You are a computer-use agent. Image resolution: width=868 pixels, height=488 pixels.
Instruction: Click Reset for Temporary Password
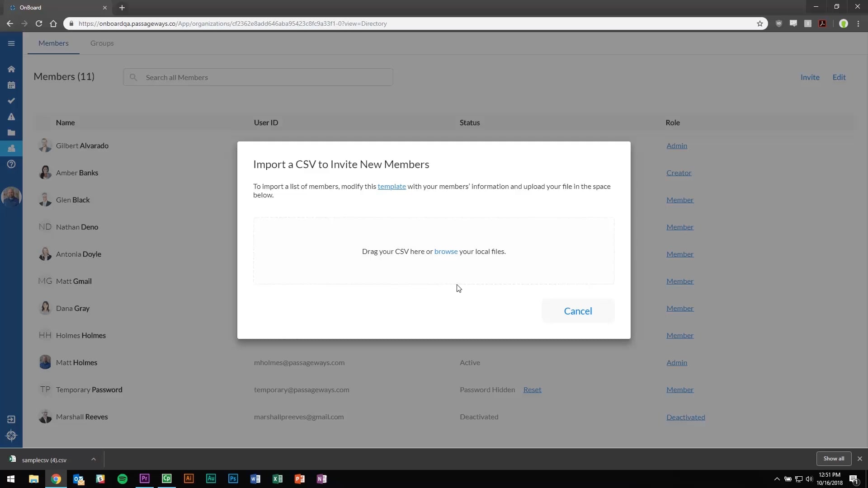click(x=532, y=389)
